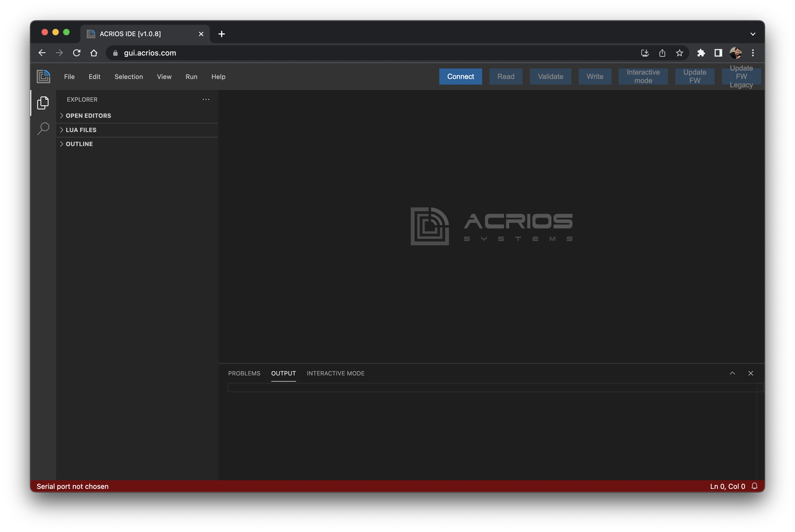The height and width of the screenshot is (532, 795).
Task: Open the Chrome profile avatar
Action: pos(735,53)
